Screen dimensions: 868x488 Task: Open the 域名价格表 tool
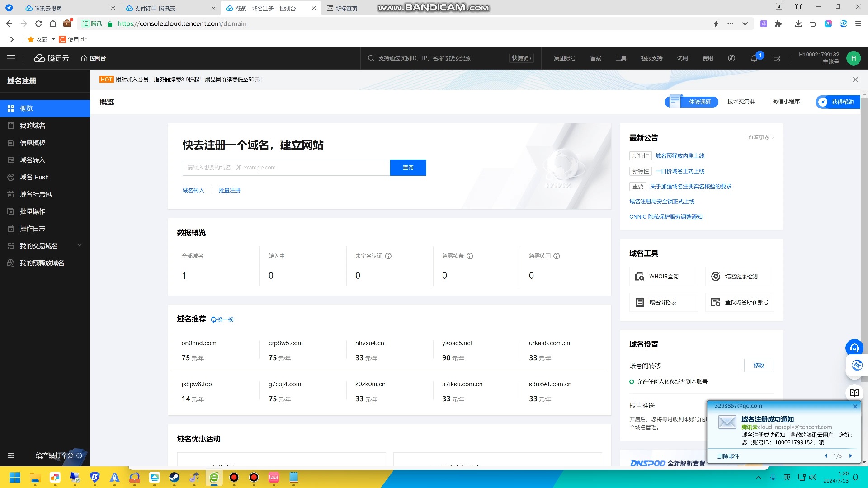pos(663,302)
